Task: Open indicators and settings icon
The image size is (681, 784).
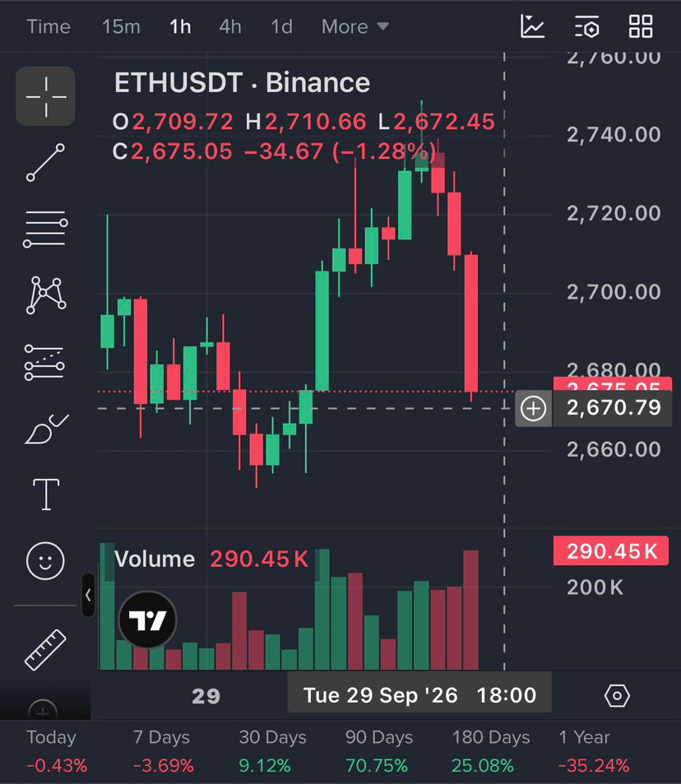Action: (586, 26)
